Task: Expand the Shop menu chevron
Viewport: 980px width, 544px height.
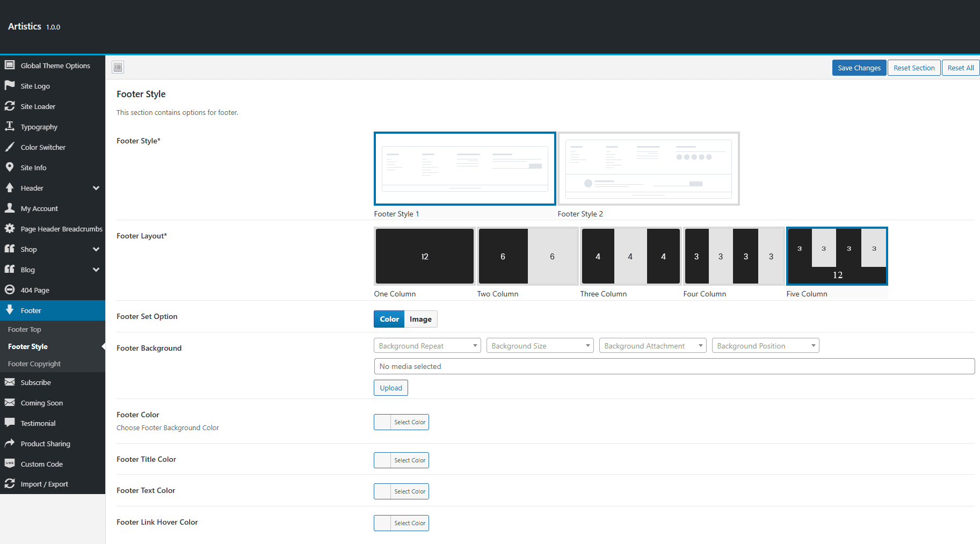Action: click(96, 249)
